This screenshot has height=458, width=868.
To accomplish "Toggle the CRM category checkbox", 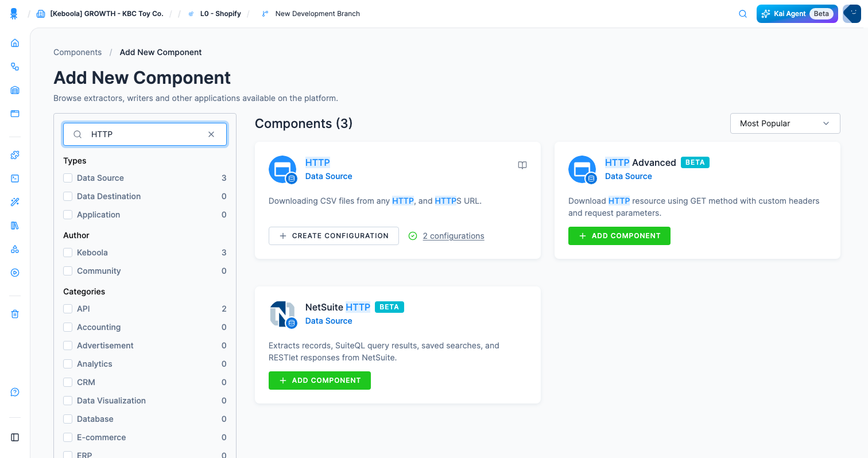I will [68, 382].
